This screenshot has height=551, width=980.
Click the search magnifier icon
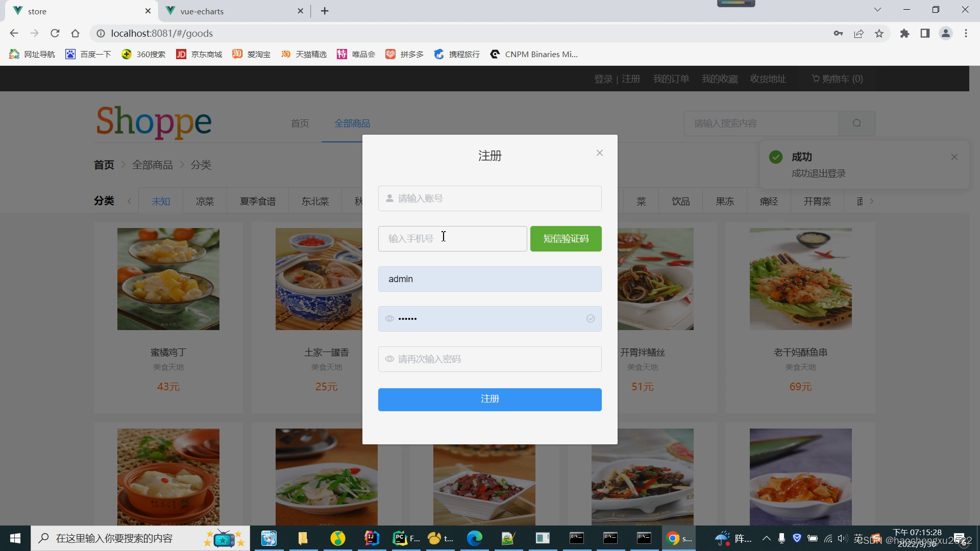(856, 123)
